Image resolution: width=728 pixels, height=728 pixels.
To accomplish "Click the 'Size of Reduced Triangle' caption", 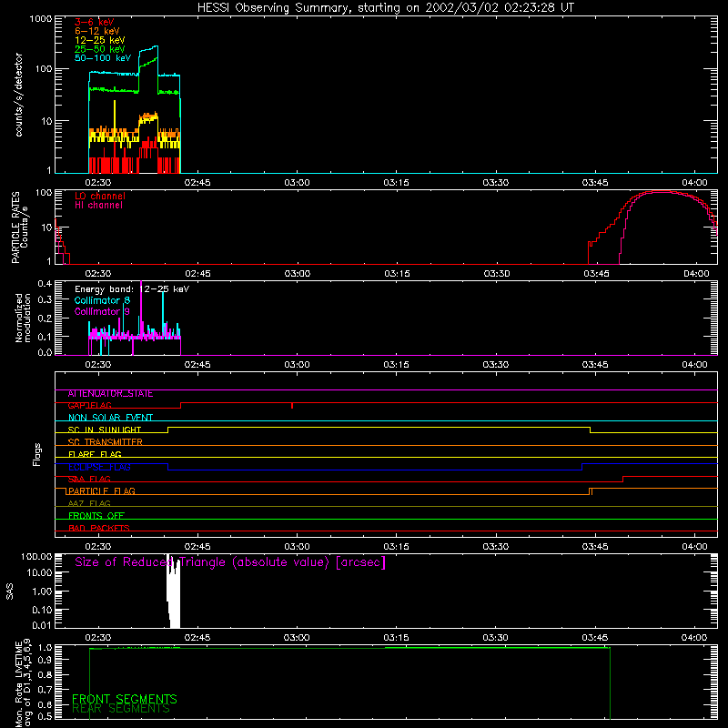I will click(230, 562).
